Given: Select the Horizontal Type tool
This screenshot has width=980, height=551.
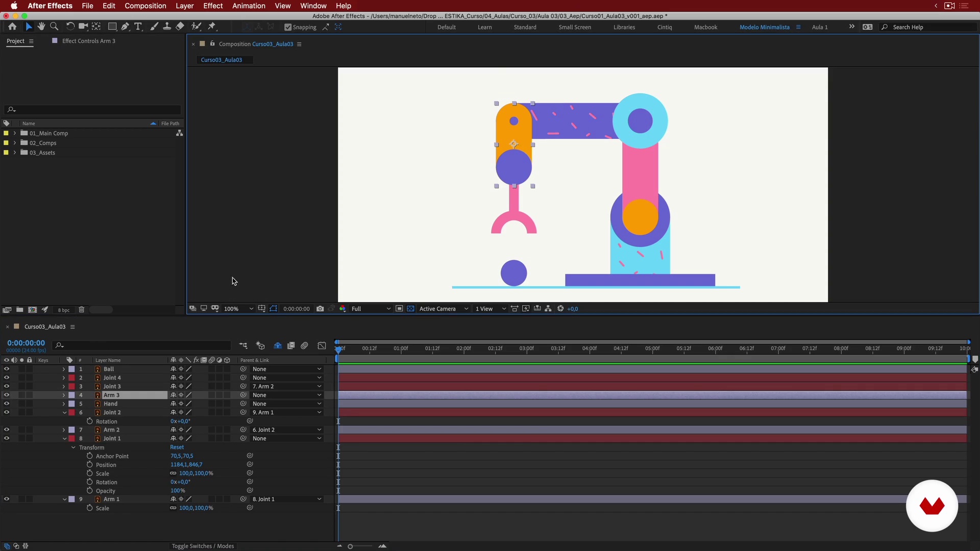Looking at the screenshot, I should [x=138, y=27].
